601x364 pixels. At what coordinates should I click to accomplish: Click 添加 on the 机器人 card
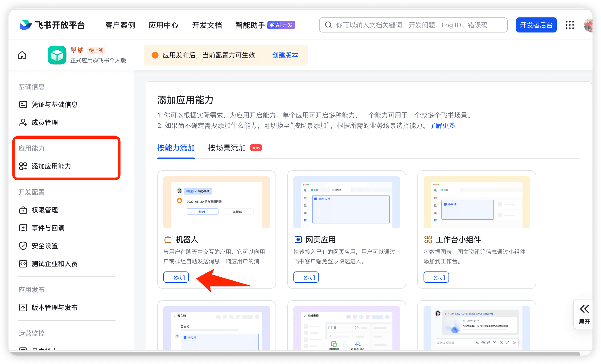176,277
